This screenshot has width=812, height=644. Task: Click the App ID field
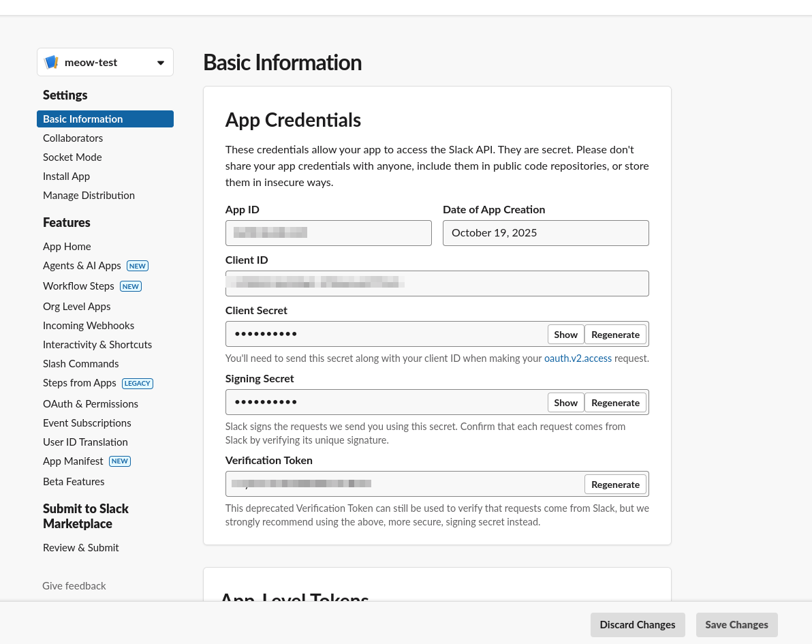pyautogui.click(x=328, y=233)
